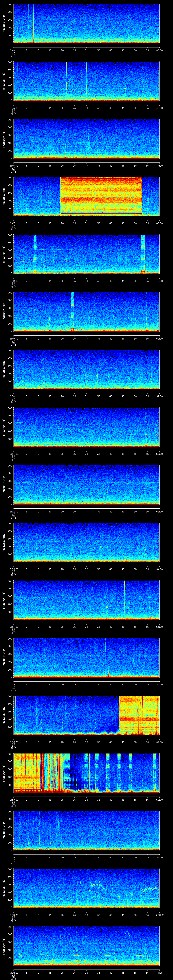Click the 6:52:00 spectrogram plot area
Screen dimensions: 173x980
pos(87,485)
